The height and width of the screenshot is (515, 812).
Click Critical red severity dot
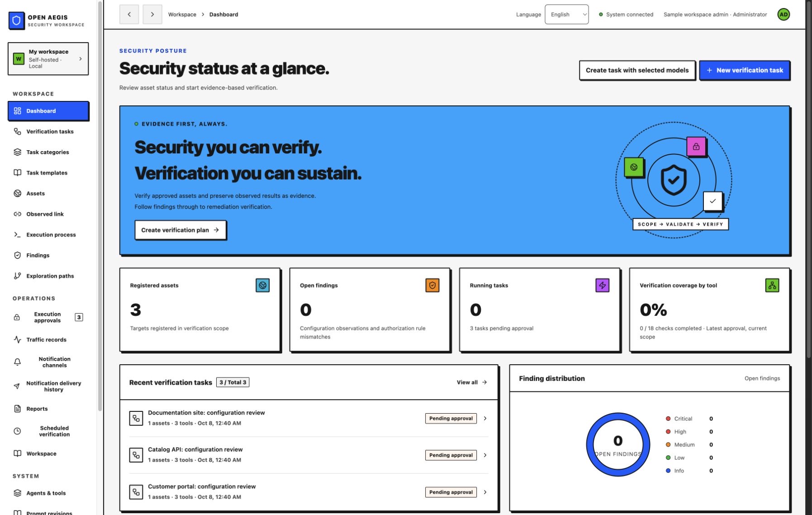tap(668, 419)
